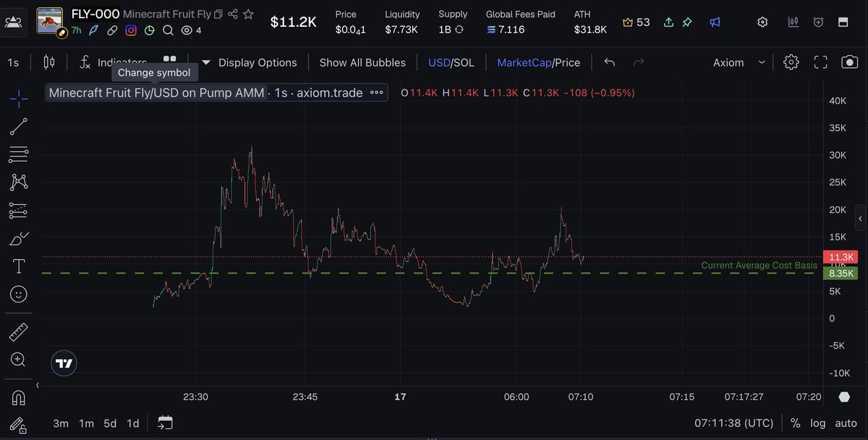868x440 pixels.
Task: Open the emoji icons tool
Action: (19, 294)
